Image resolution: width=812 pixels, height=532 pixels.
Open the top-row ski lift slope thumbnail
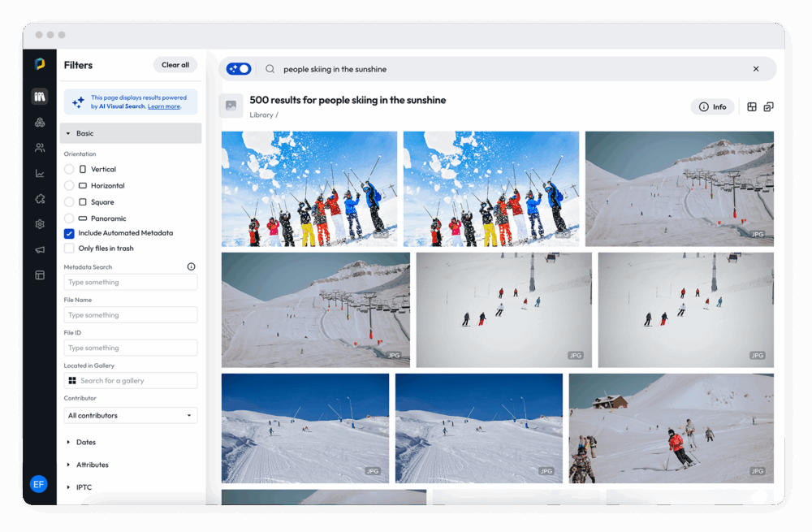click(x=680, y=188)
